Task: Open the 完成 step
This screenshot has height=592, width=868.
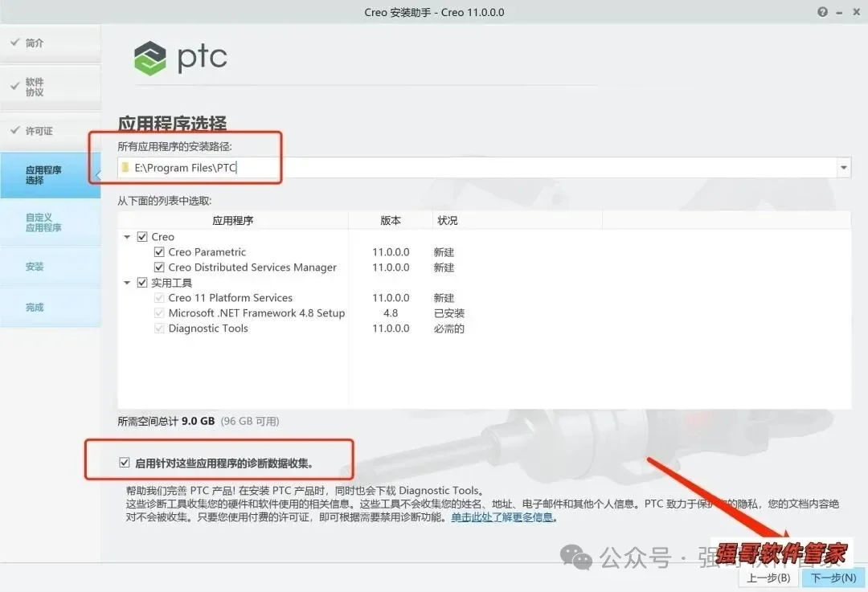Action: pos(51,307)
